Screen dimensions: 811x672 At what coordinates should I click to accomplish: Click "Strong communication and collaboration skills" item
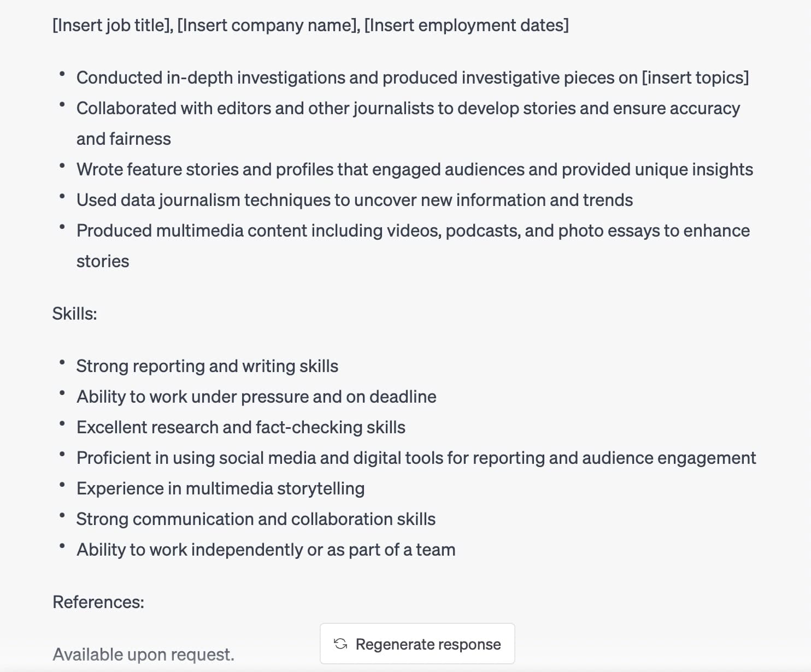tap(256, 519)
